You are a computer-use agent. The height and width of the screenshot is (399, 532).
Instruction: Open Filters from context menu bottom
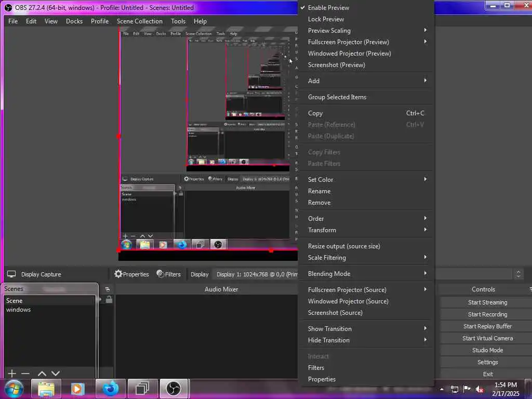[366, 368]
